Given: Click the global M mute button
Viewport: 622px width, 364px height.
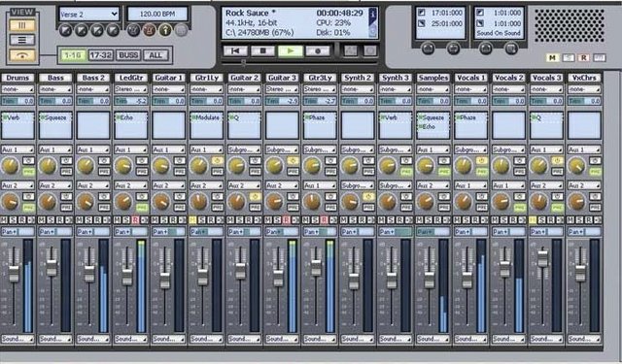Looking at the screenshot, I should click(x=552, y=58).
